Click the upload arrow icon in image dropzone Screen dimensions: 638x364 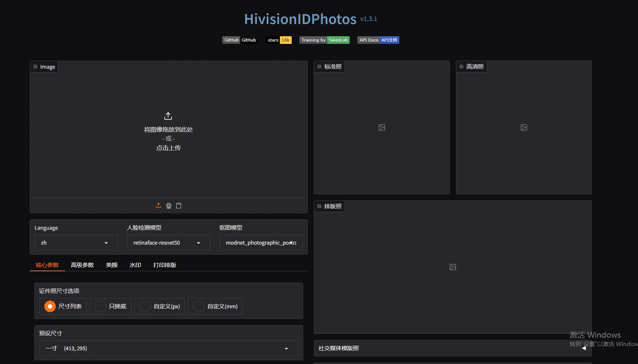pos(168,116)
